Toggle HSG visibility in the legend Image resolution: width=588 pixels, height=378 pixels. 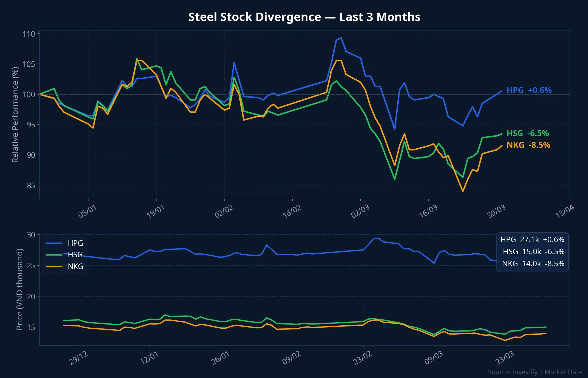pos(75,255)
